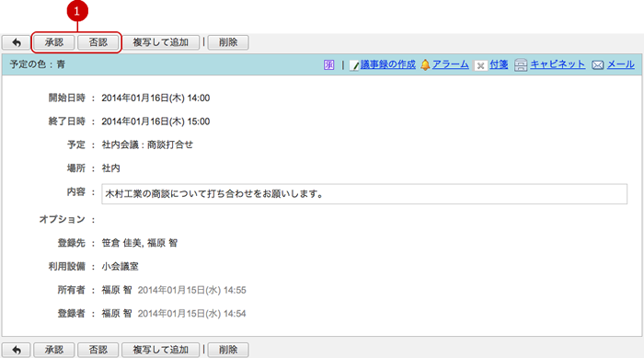644x358 pixels.
Task: Click the オプション label
Action: [x=62, y=219]
